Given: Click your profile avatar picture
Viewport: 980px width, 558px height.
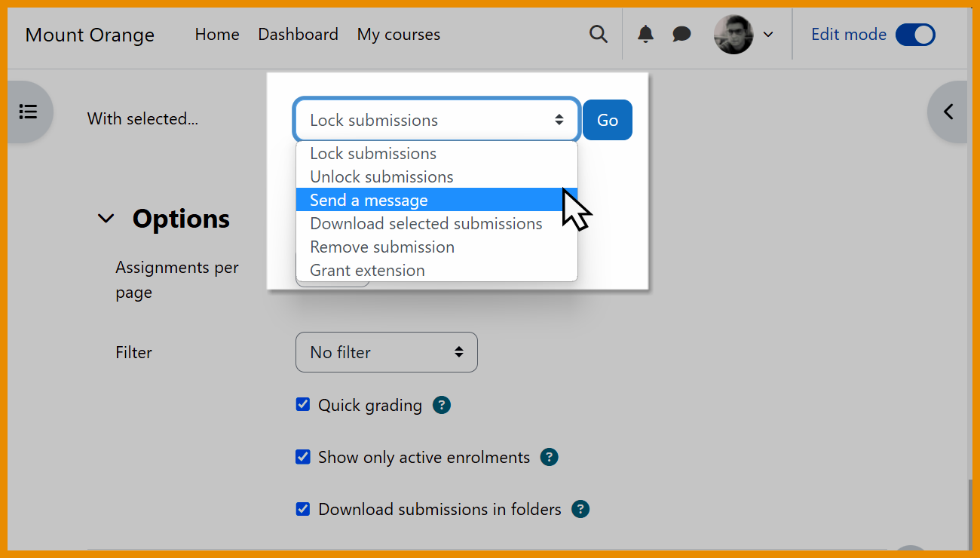Looking at the screenshot, I should pos(732,34).
